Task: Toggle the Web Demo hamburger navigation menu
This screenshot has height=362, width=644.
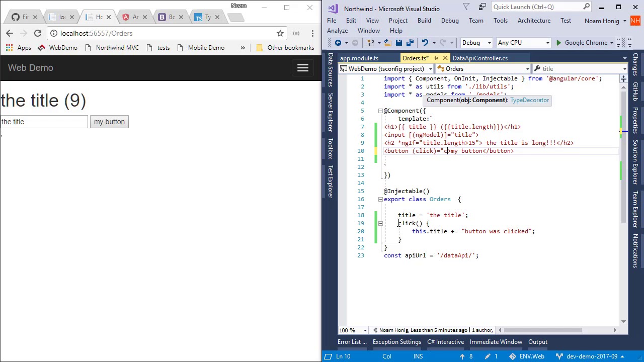Action: point(302,68)
